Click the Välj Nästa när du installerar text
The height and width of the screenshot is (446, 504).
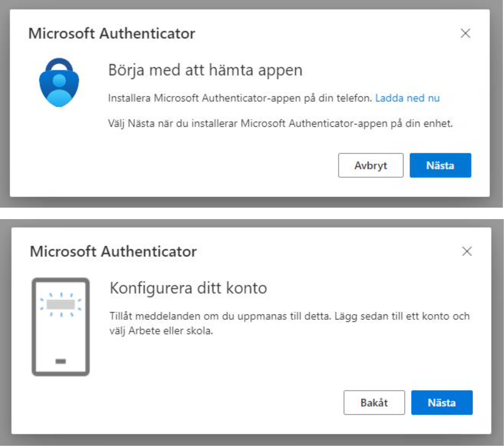[280, 123]
